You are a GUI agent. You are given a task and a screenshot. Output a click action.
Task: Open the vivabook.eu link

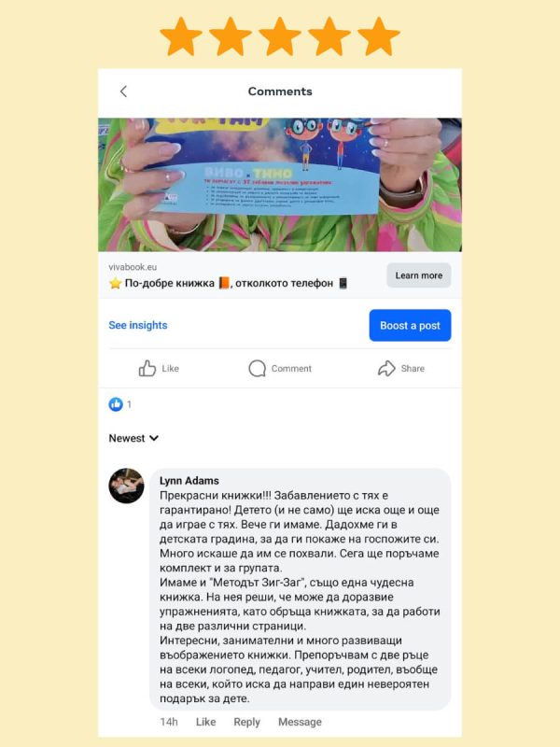point(133,267)
